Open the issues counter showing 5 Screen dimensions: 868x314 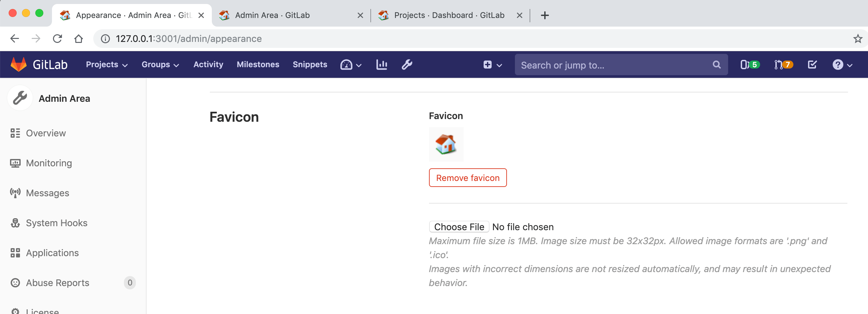749,64
